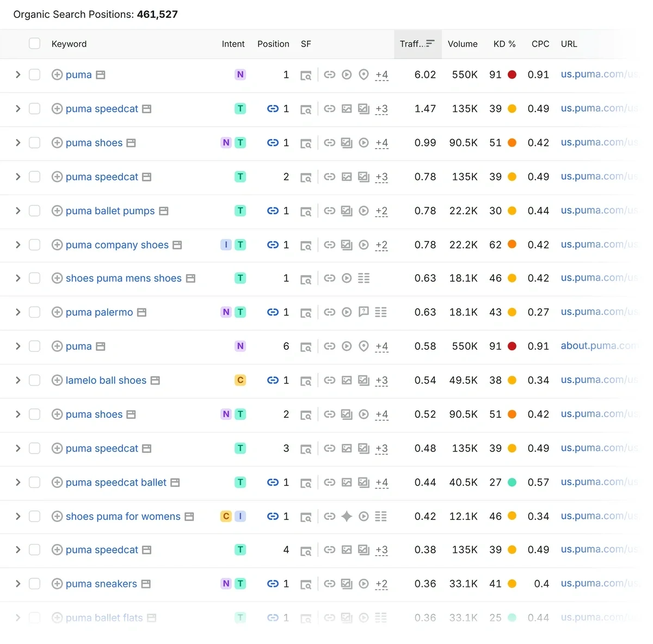This screenshot has height=644, width=653.
Task: Mark the puma palermo checkbox
Action: pyautogui.click(x=35, y=312)
